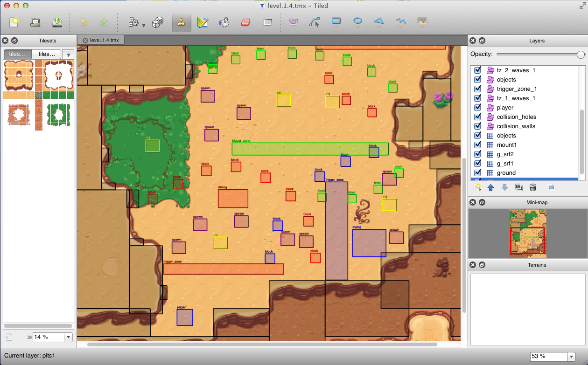This screenshot has height=365, width=588.
Task: Toggle visibility of the collision_walls layer
Action: click(477, 126)
